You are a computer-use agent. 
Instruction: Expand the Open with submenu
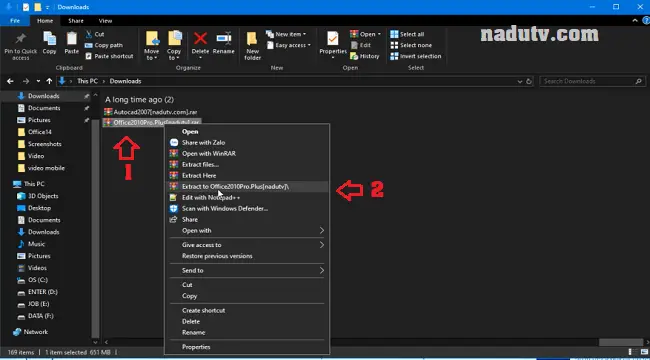(x=247, y=231)
